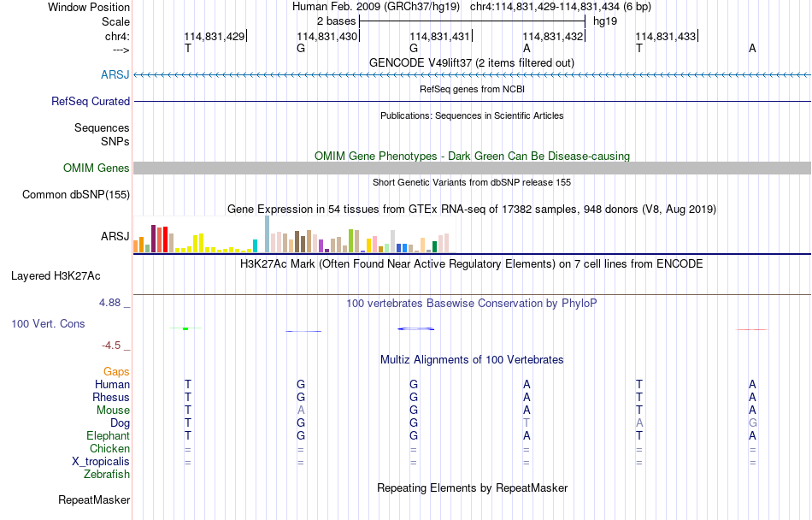Click the thick blue PhyloP mark under 114,831,431
Screen dimensions: 812x520
click(416, 329)
